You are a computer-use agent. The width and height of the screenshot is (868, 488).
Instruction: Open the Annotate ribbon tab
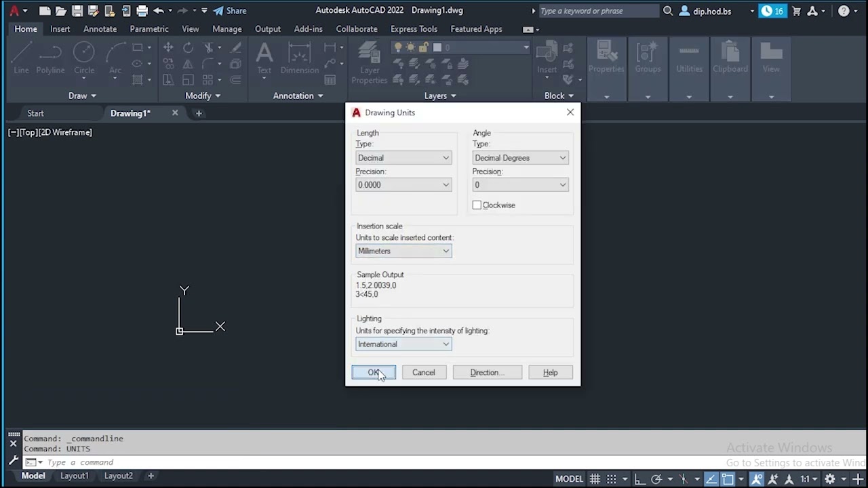[100, 29]
